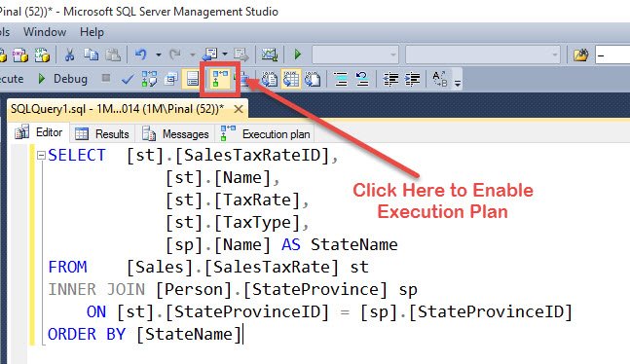Click the Navigate Forward icon
The width and height of the screenshot is (630, 364).
coord(241,54)
